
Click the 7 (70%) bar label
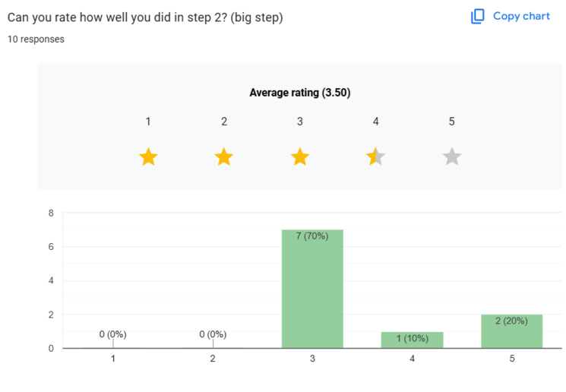tap(312, 236)
